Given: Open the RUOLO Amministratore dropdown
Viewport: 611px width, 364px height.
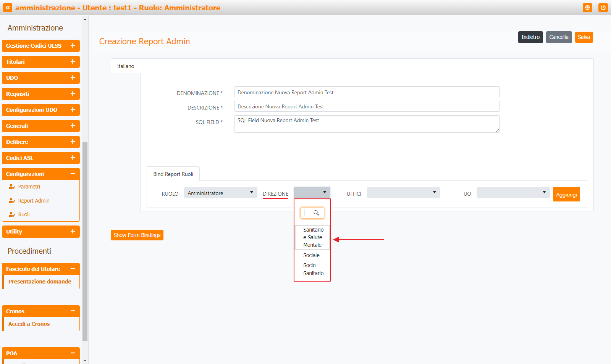Looking at the screenshot, I should pyautogui.click(x=220, y=193).
